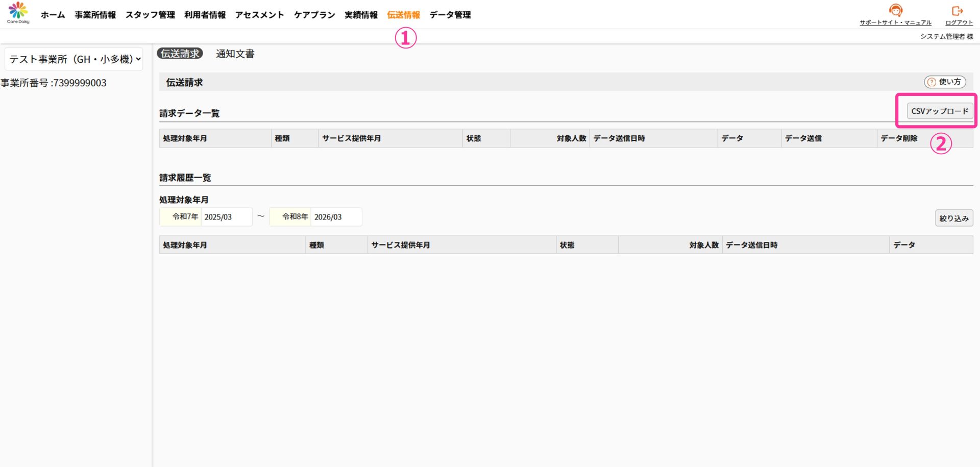Click the 絞り込み filter button

click(953, 218)
